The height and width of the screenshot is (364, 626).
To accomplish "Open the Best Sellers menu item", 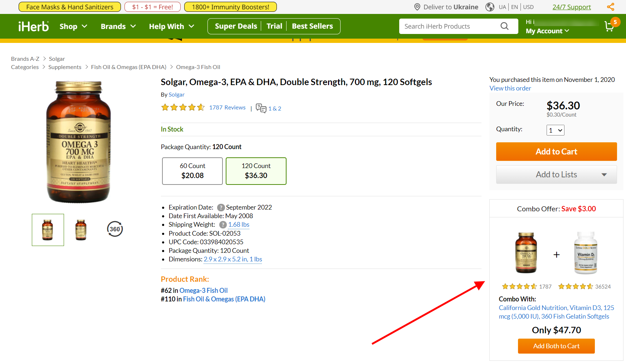I will pos(312,26).
